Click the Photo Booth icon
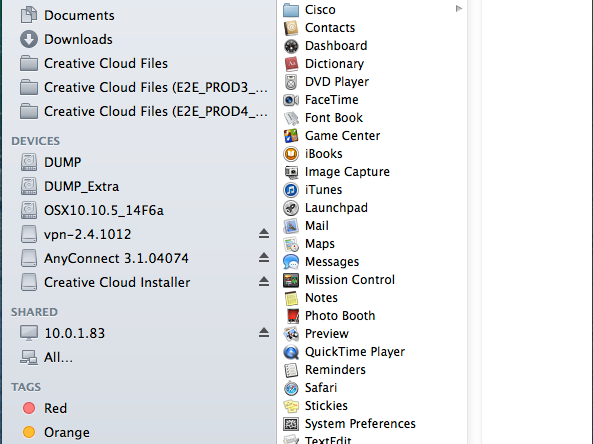The width and height of the screenshot is (593, 444). (x=292, y=316)
